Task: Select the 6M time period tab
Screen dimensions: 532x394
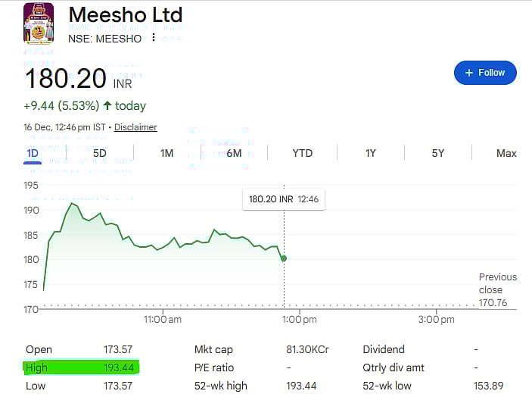Action: click(234, 153)
